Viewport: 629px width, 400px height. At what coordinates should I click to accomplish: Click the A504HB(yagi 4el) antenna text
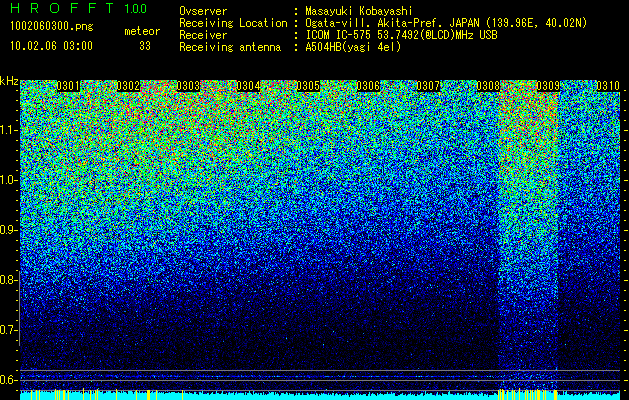(x=353, y=47)
